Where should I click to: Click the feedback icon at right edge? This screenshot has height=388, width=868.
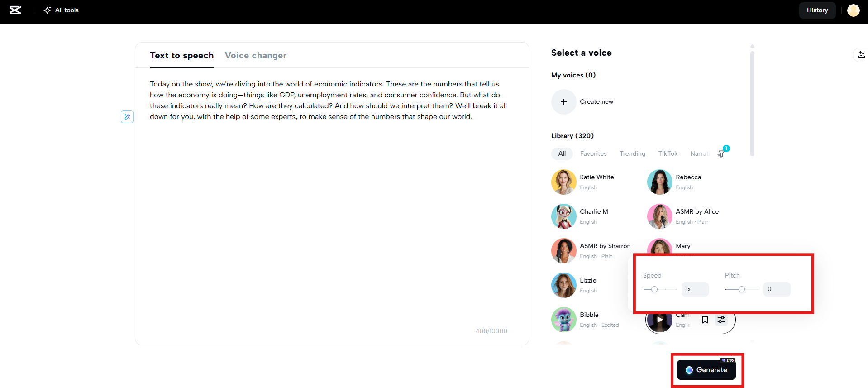tap(861, 55)
